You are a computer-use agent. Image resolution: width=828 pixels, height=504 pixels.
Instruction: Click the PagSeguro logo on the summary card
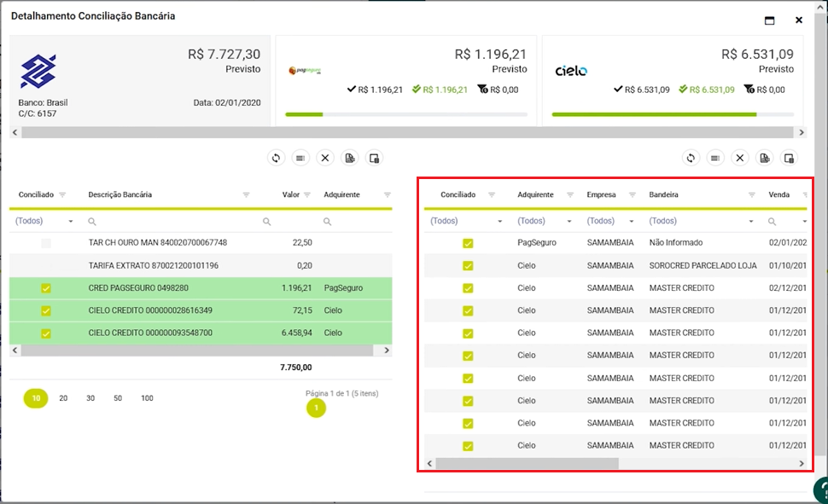pos(305,70)
